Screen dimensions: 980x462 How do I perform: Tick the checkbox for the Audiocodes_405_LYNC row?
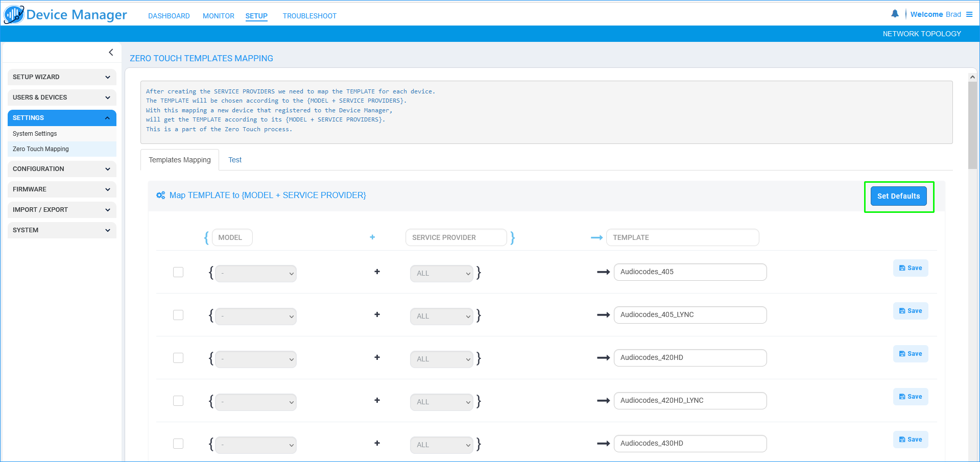coord(178,315)
